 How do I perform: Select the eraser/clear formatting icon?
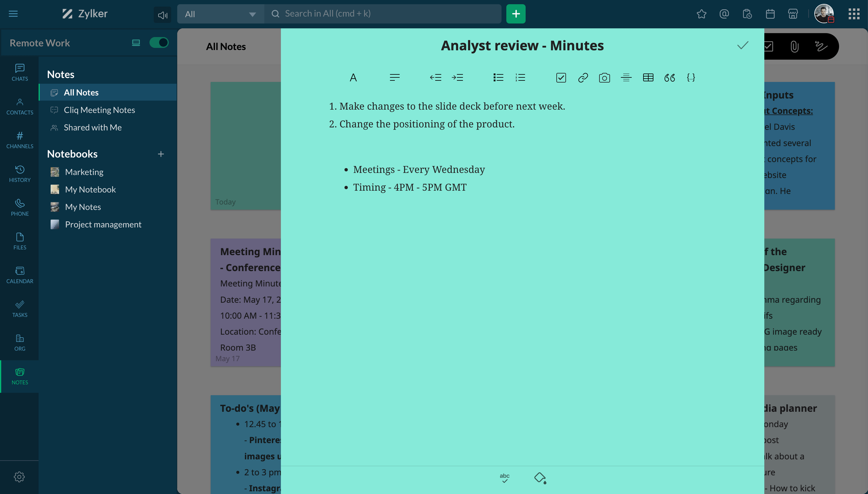pyautogui.click(x=539, y=477)
